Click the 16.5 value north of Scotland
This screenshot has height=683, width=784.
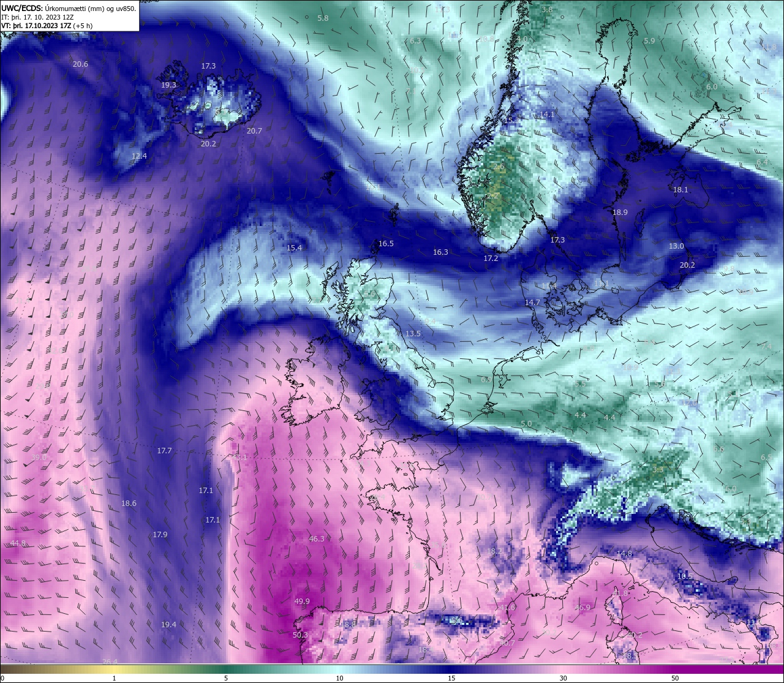coord(386,244)
